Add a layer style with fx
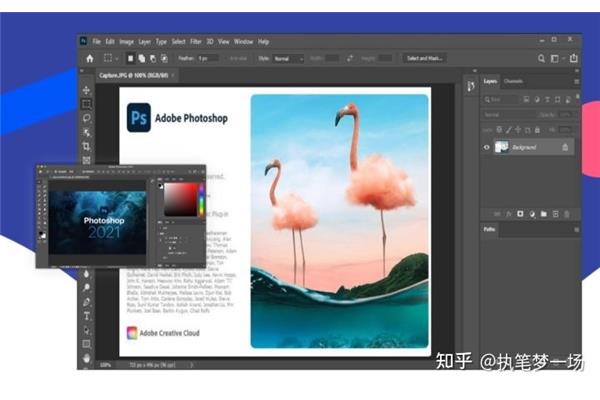This screenshot has height=400, width=600. click(x=508, y=214)
